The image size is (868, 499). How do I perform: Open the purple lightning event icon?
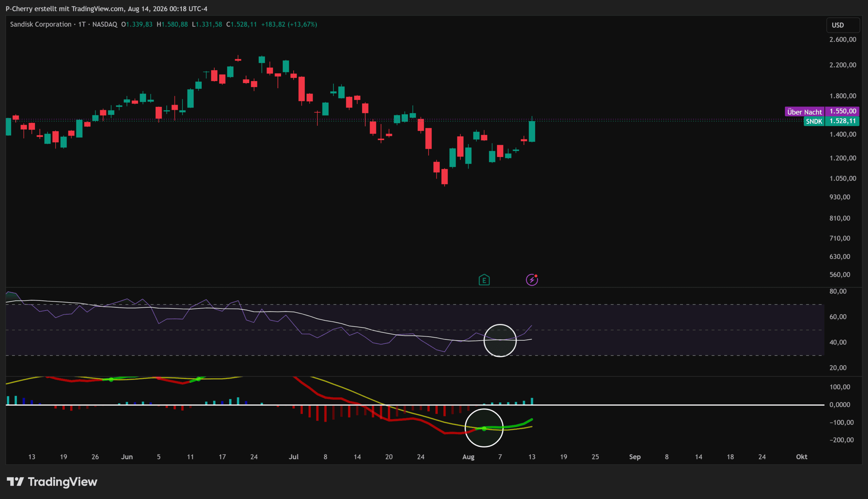(532, 280)
